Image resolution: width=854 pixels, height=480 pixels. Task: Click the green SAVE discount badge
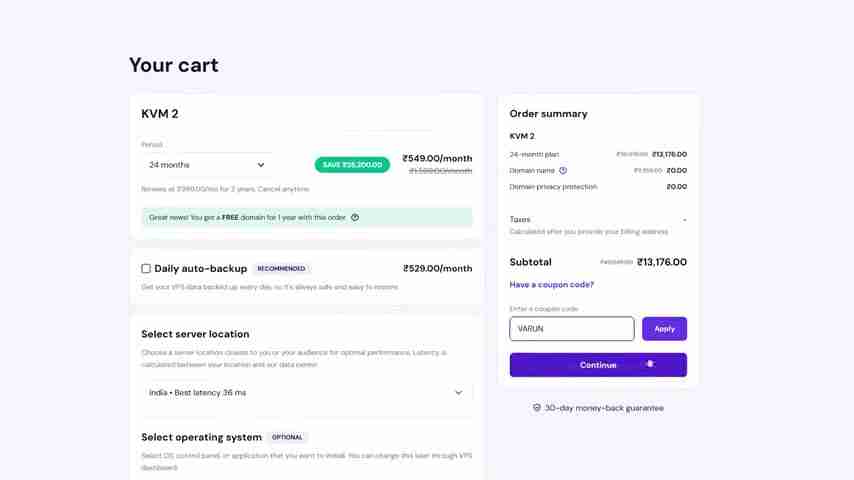coord(352,165)
